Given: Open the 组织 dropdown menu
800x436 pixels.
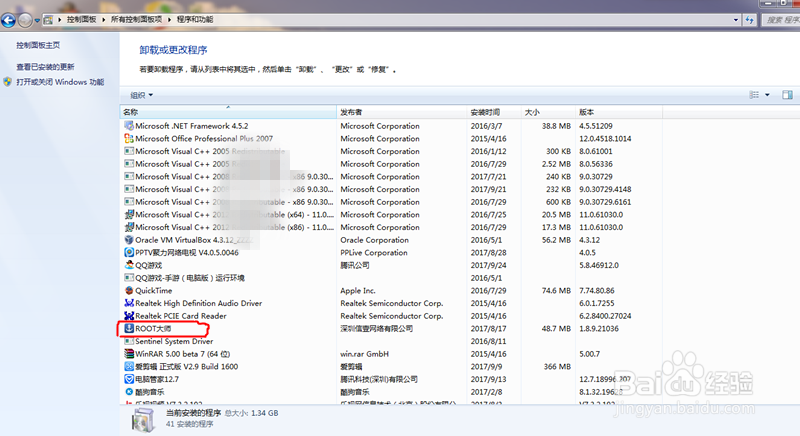Looking at the screenshot, I should (x=141, y=95).
